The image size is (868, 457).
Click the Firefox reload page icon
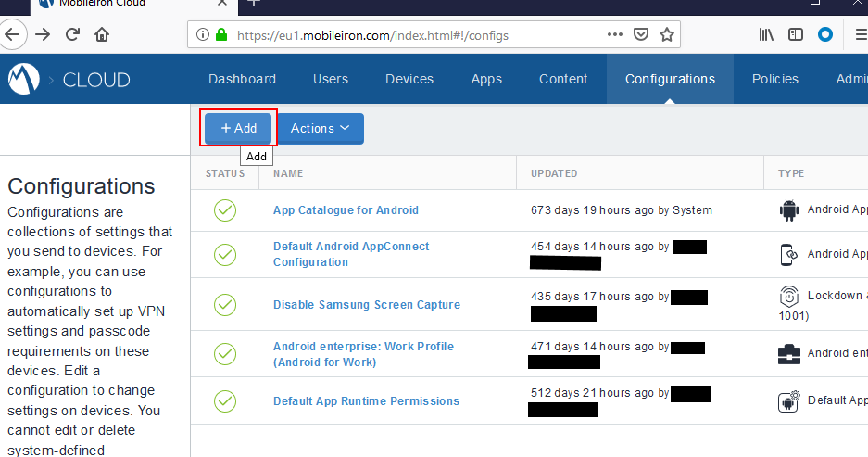72,35
